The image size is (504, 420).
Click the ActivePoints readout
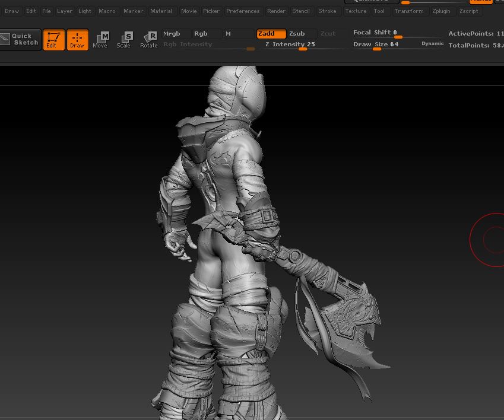pyautogui.click(x=476, y=33)
